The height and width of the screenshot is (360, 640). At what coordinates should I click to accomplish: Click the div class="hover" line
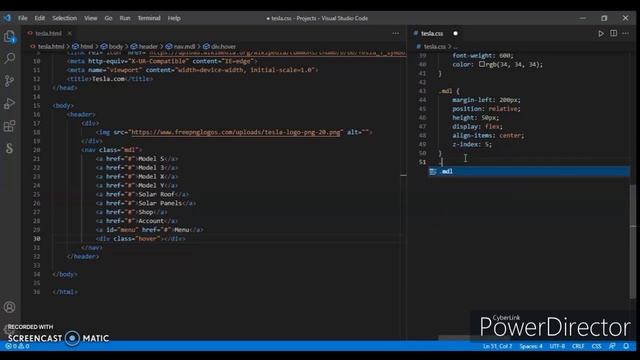click(140, 239)
